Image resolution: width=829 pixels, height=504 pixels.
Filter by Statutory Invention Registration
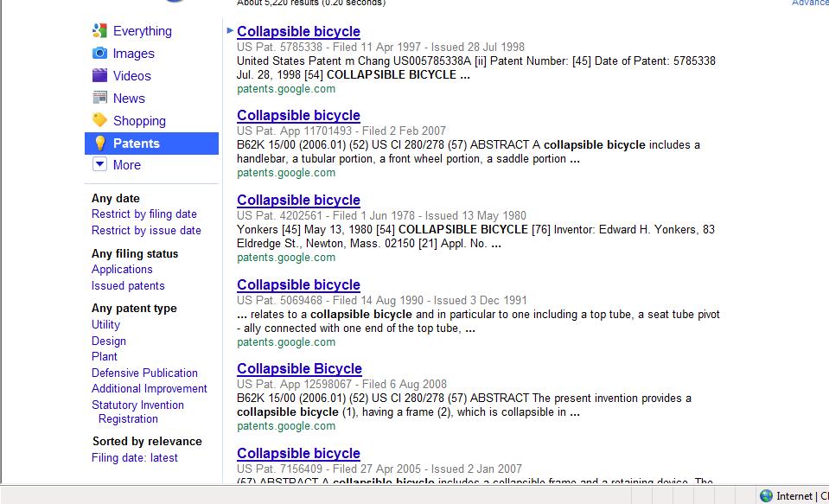point(137,412)
